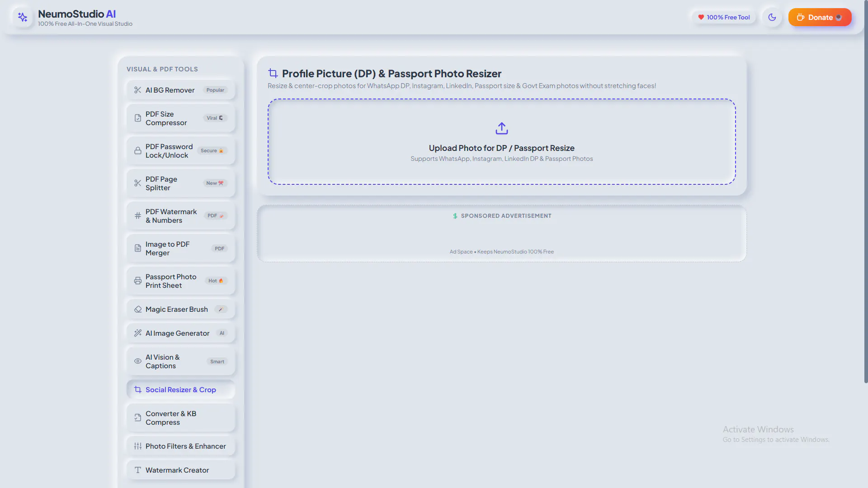Click the dollar icon by Sponsored Advertisement
868x488 pixels.
point(455,216)
